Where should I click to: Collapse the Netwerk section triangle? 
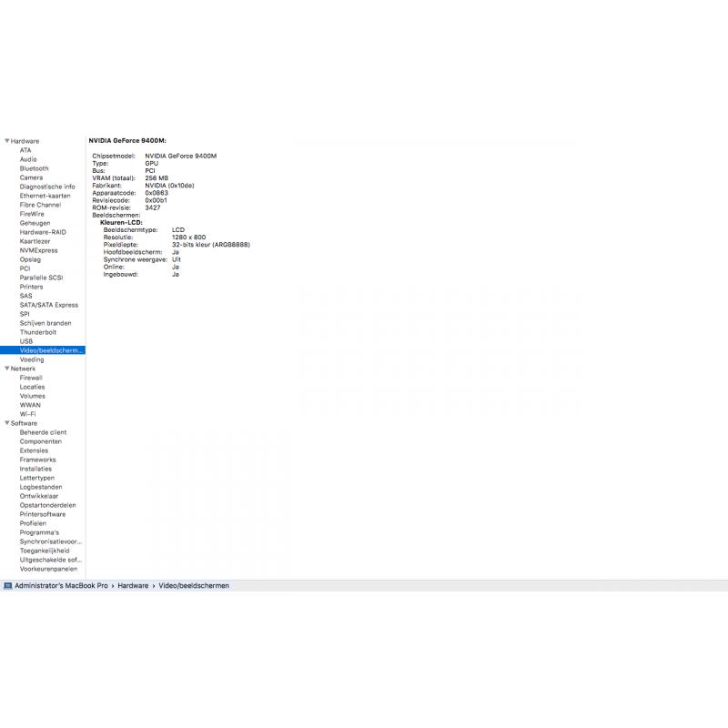[x=7, y=369]
